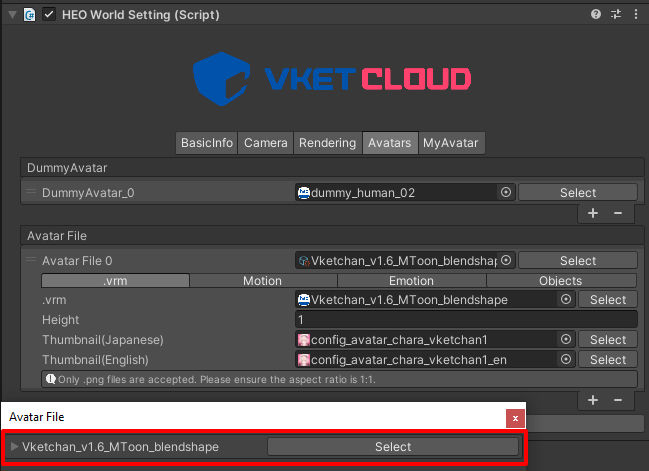The width and height of the screenshot is (649, 471).
Task: Remove DummyAvatar entry with minus
Action: (618, 213)
